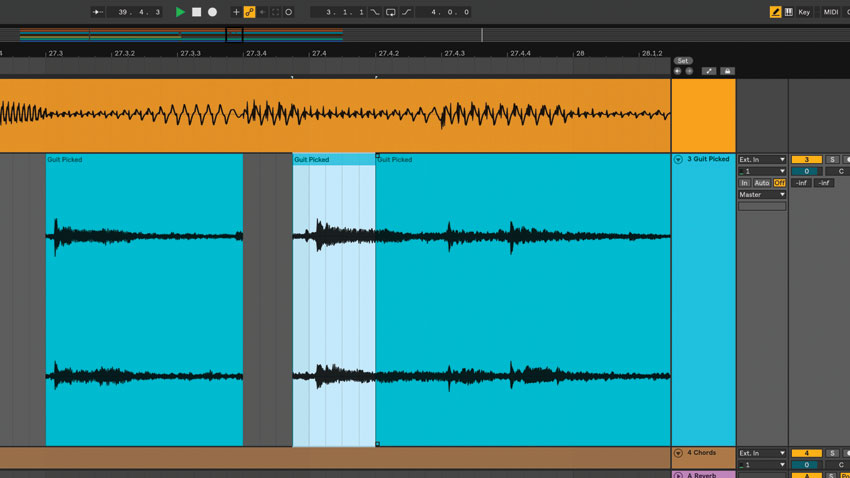
Task: Disable the highlighted Automation Arm button
Action: coord(249,12)
